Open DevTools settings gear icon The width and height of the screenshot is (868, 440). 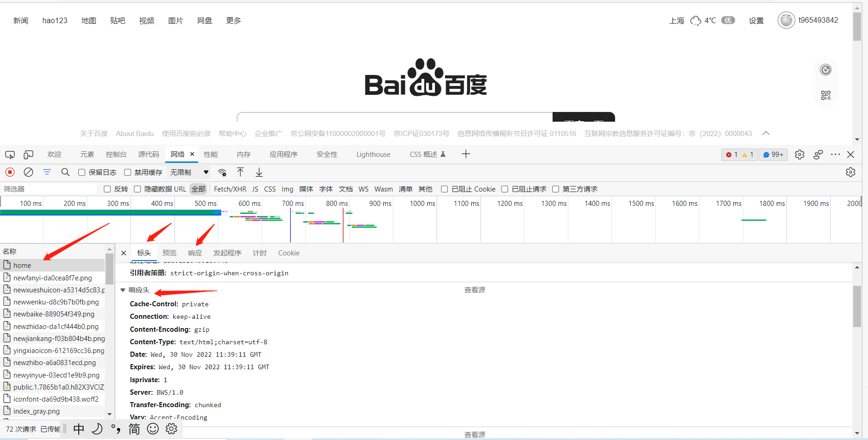pyautogui.click(x=799, y=155)
